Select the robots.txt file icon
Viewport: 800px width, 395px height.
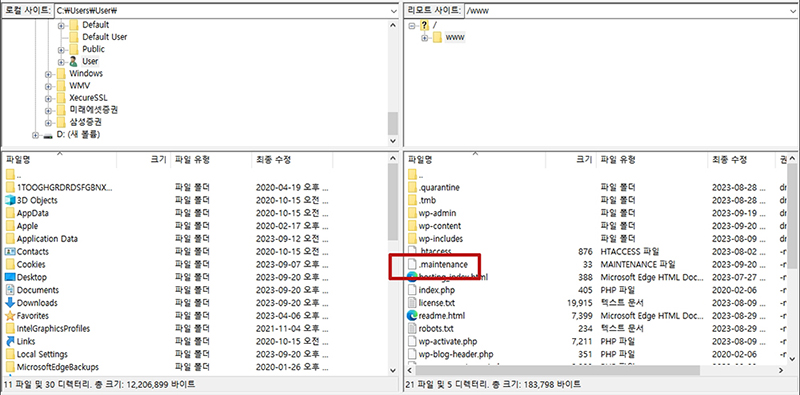pos(412,328)
